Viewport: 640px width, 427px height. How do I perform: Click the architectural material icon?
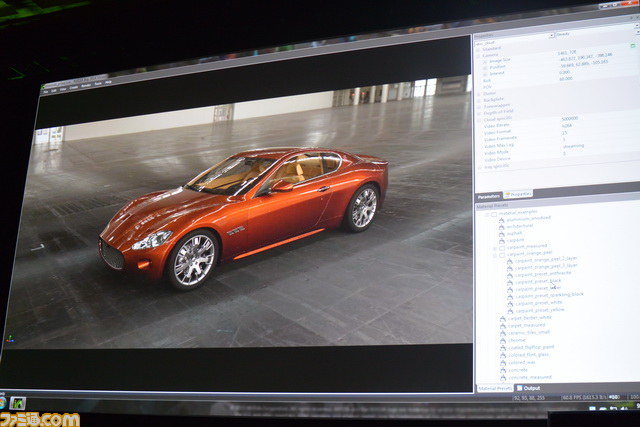point(502,227)
